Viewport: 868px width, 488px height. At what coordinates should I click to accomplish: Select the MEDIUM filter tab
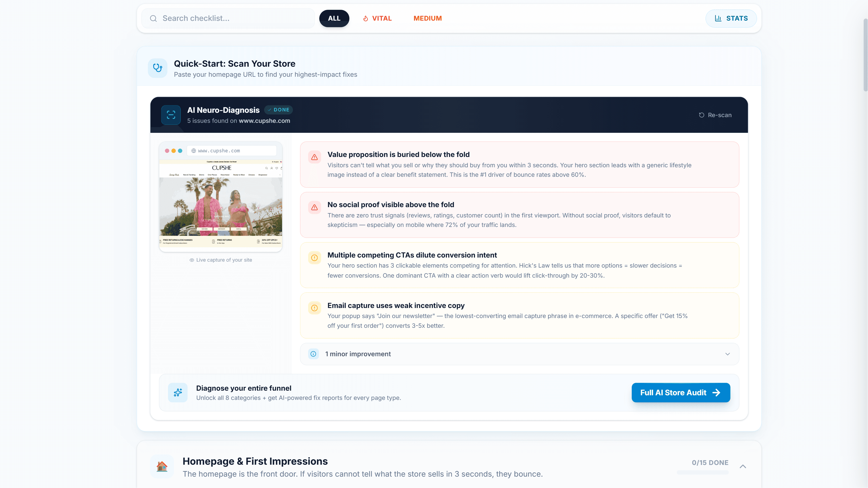427,18
